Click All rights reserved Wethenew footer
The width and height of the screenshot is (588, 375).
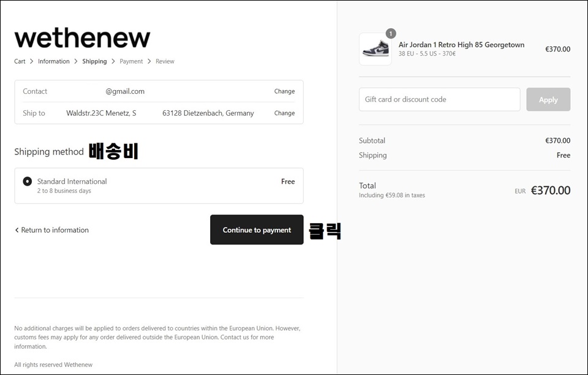click(53, 365)
